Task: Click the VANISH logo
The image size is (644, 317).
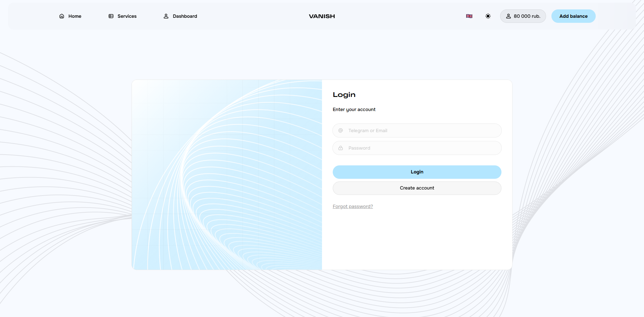Action: pyautogui.click(x=322, y=16)
